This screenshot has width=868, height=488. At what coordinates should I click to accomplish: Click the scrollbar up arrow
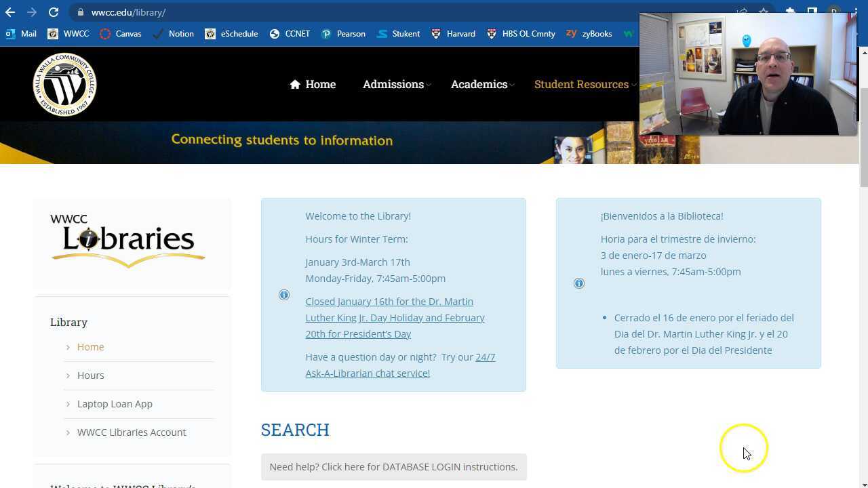[x=863, y=53]
